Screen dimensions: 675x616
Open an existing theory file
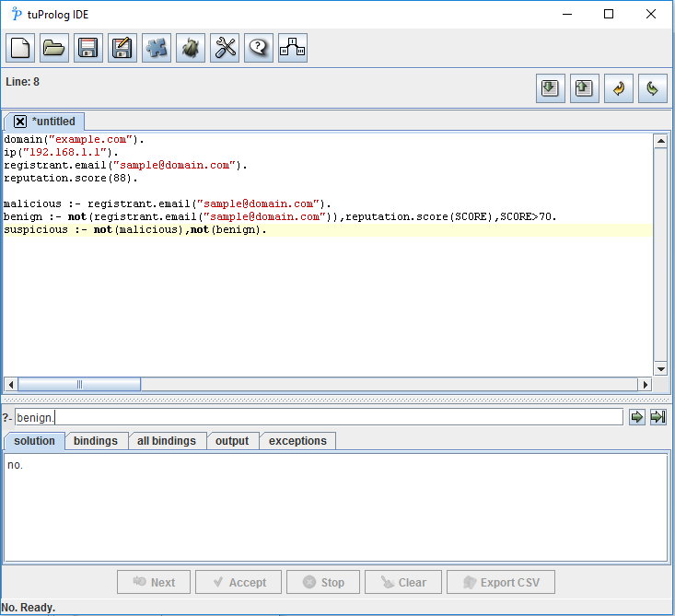[54, 49]
